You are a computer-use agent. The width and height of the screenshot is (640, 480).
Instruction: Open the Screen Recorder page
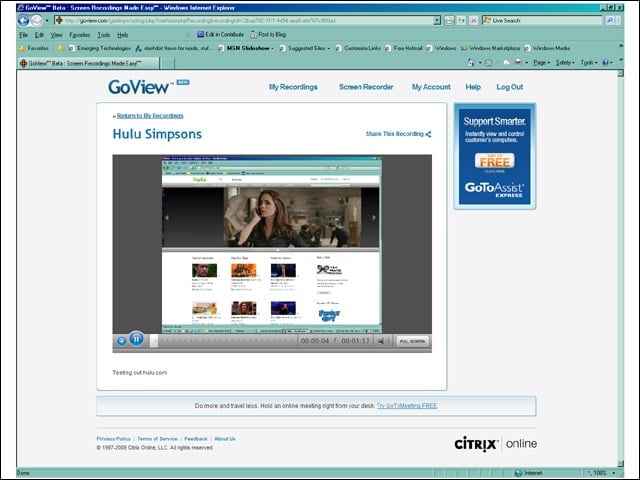click(x=366, y=87)
